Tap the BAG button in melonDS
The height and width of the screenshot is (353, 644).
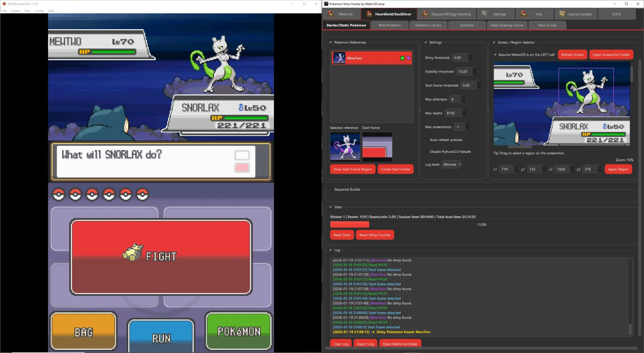click(x=84, y=332)
